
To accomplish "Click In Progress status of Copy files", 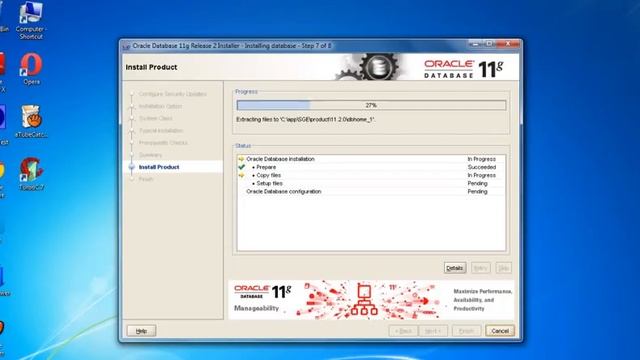I will point(482,175).
